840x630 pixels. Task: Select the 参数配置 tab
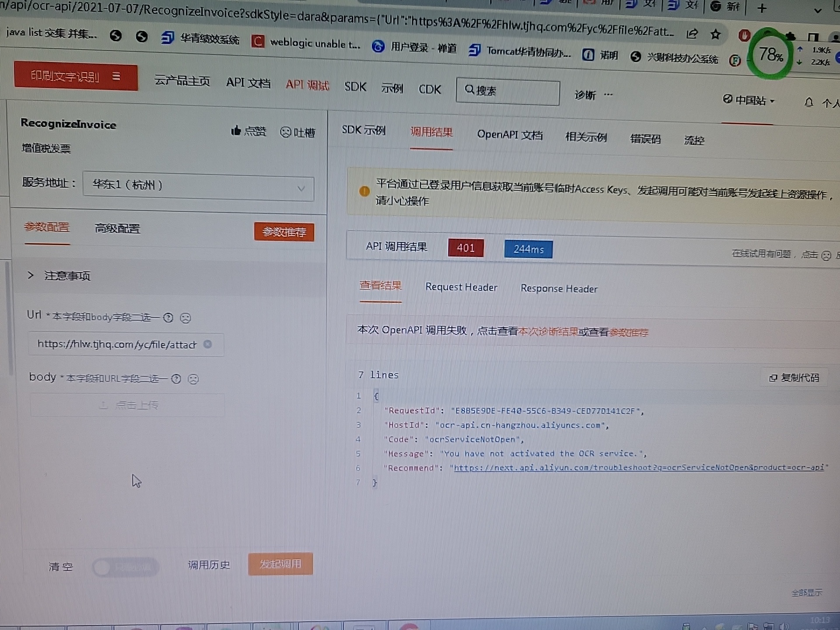click(x=47, y=227)
